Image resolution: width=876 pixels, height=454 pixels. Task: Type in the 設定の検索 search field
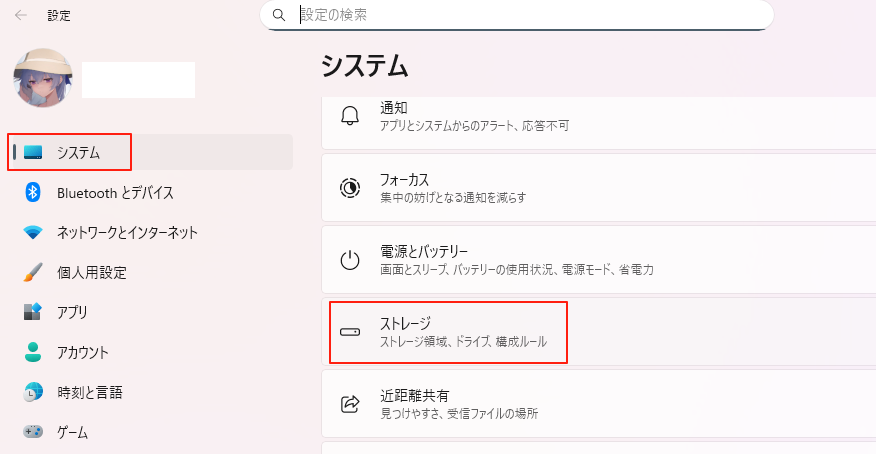pos(530,15)
